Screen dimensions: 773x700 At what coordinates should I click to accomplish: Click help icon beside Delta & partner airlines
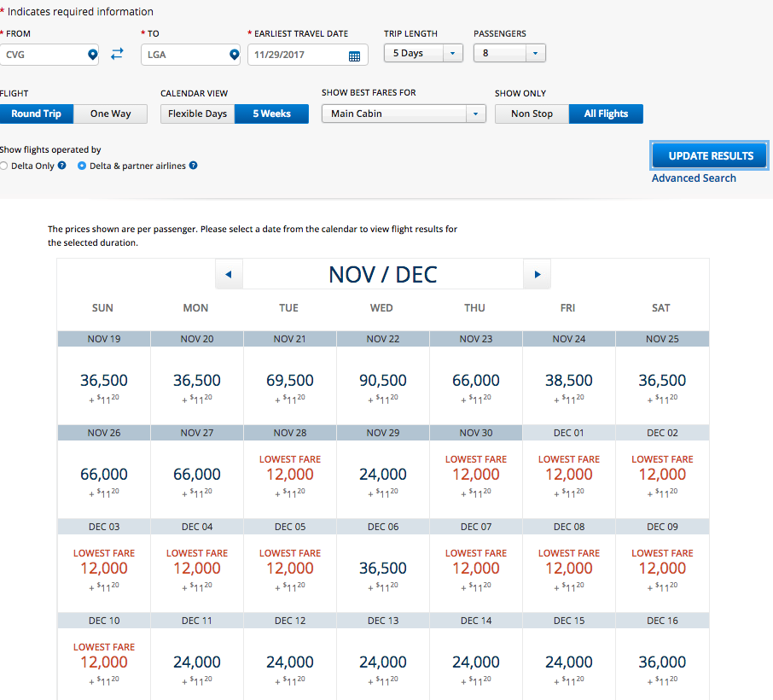coord(193,166)
